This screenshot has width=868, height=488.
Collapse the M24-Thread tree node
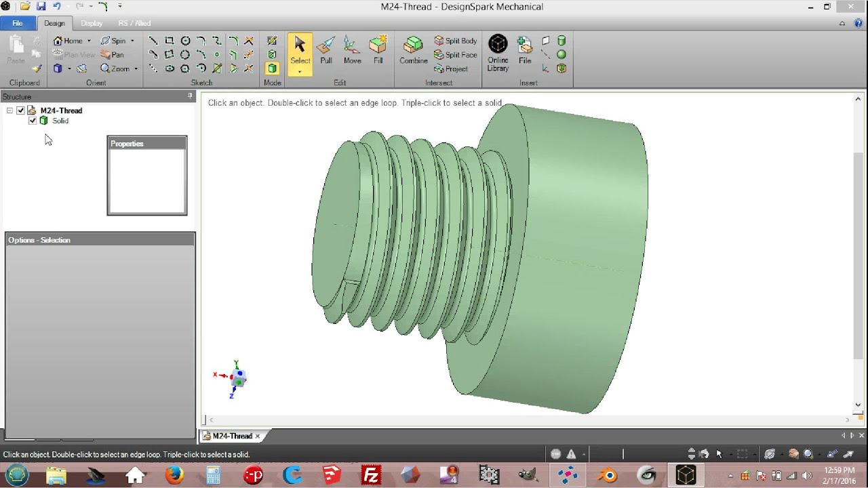pyautogui.click(x=10, y=110)
